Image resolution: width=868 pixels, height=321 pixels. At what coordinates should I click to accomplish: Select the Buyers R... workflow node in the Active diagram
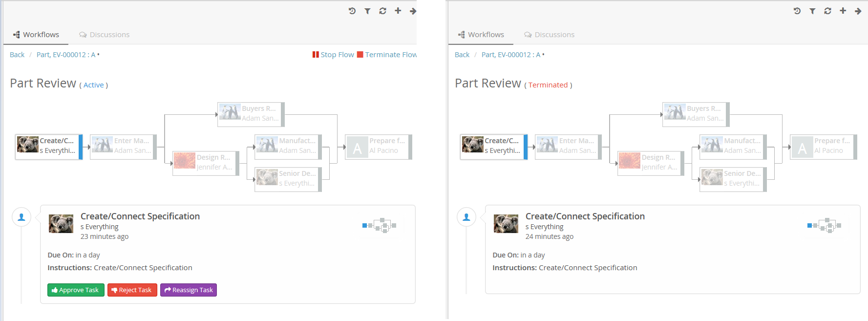tap(251, 114)
